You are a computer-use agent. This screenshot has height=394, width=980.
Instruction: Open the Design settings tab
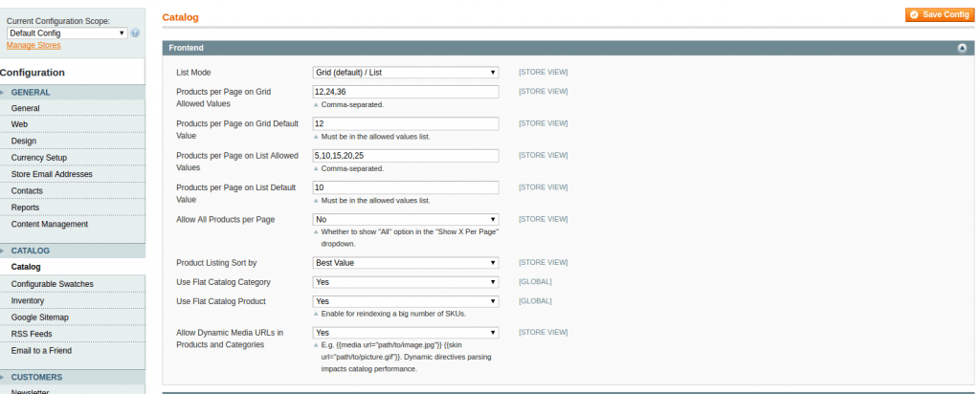click(x=73, y=142)
